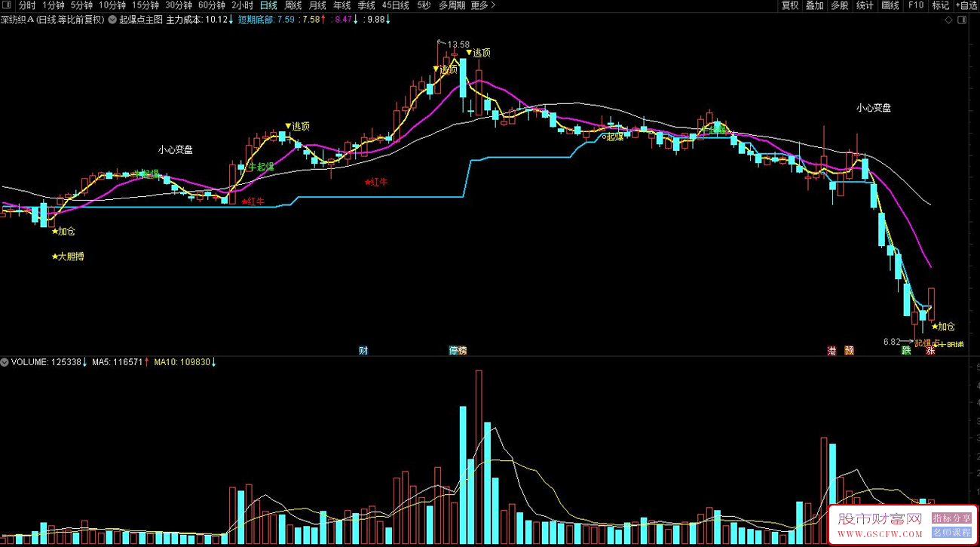Screen dimensions: 980x547
Task: Click the 股市财富网 link
Action: pos(880,520)
